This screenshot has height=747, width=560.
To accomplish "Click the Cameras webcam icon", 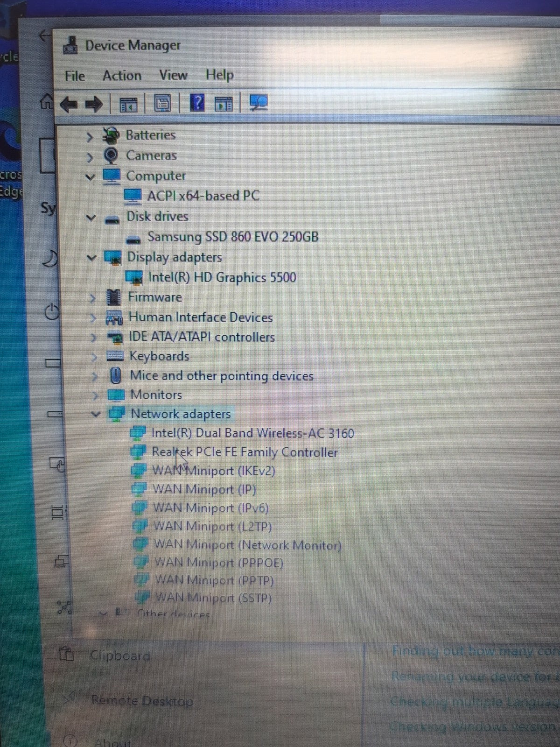I will (x=111, y=155).
